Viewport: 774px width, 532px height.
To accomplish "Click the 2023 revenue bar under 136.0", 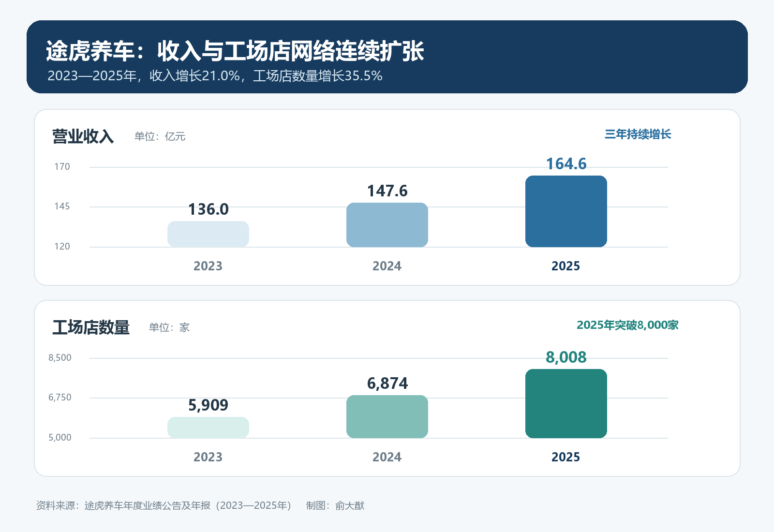I will pos(208,234).
